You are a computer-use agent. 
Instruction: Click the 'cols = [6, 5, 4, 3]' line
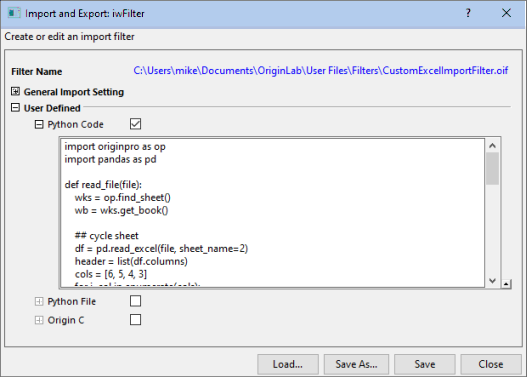pos(111,274)
